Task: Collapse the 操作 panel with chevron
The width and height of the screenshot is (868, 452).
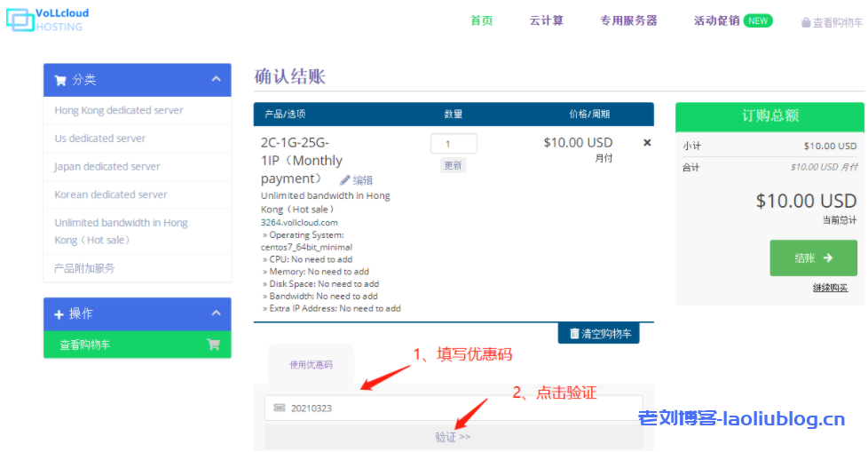Action: pyautogui.click(x=216, y=313)
